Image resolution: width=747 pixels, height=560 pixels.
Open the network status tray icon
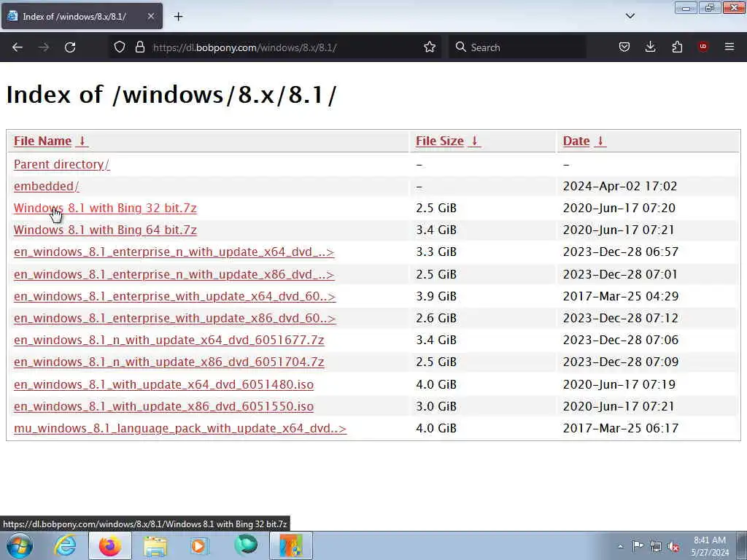click(x=656, y=547)
